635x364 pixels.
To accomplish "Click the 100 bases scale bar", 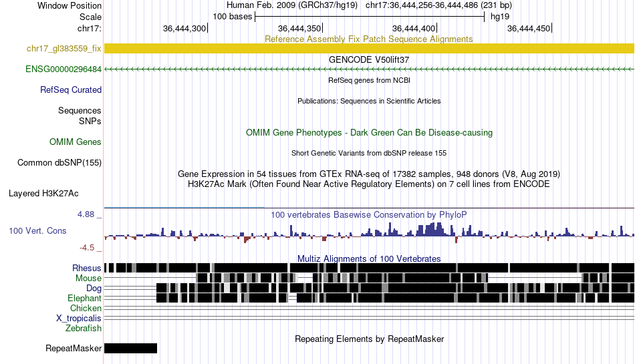I will [x=370, y=17].
